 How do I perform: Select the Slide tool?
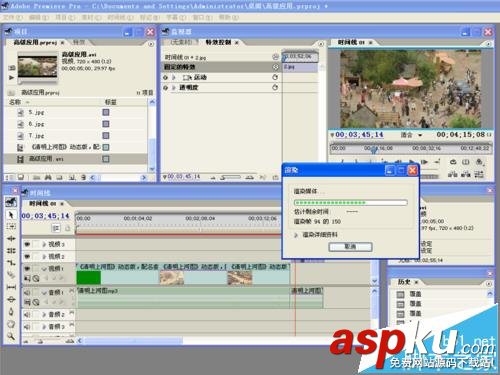[11, 299]
